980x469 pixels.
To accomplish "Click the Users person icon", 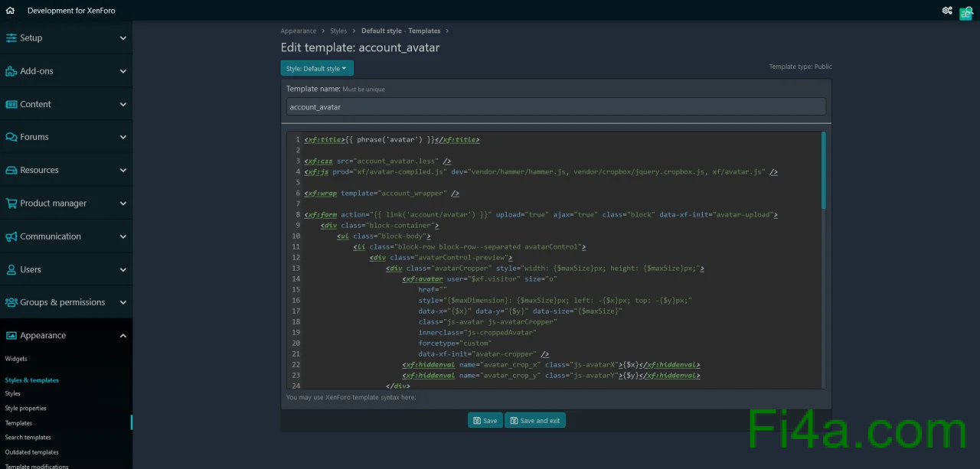I will pos(11,269).
